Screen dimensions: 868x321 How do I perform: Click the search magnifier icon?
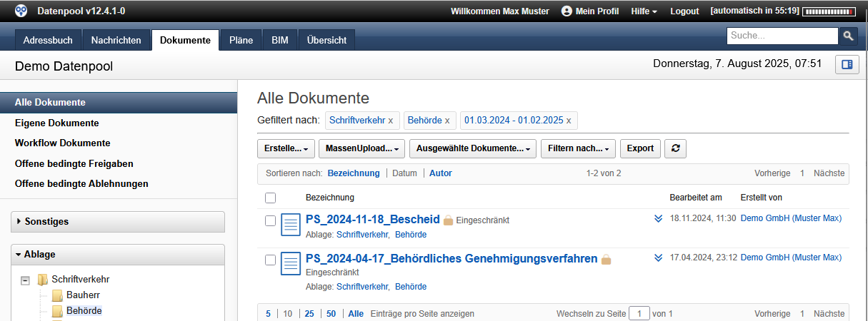pyautogui.click(x=848, y=36)
